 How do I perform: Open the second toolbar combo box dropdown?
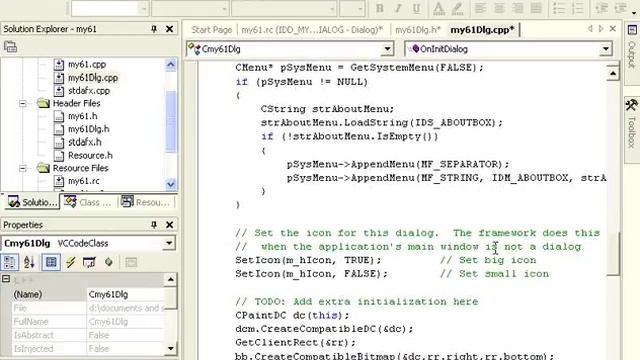[224, 8]
